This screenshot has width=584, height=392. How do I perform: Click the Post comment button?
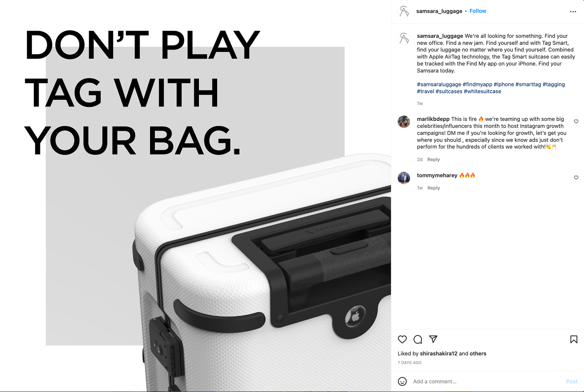pyautogui.click(x=572, y=381)
